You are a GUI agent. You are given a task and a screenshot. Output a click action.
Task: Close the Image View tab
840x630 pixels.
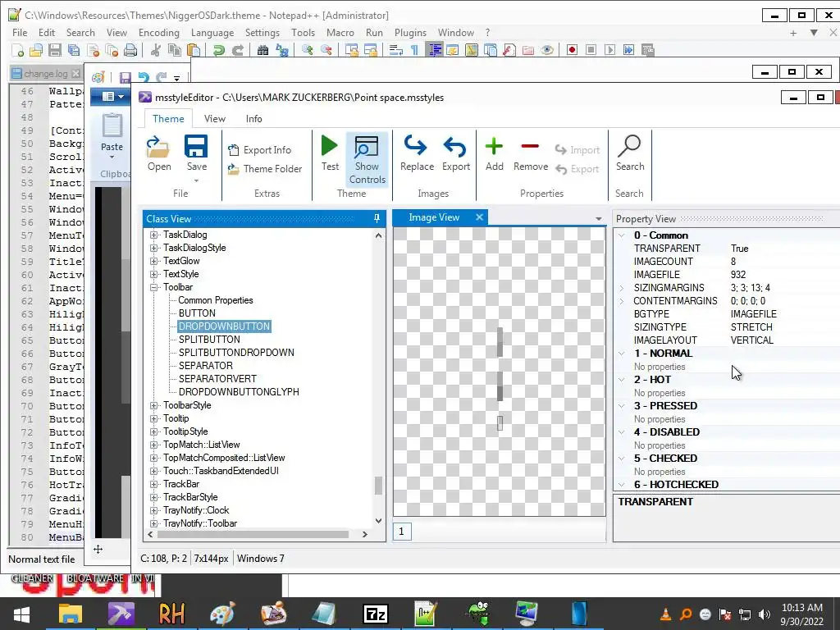[x=479, y=217]
